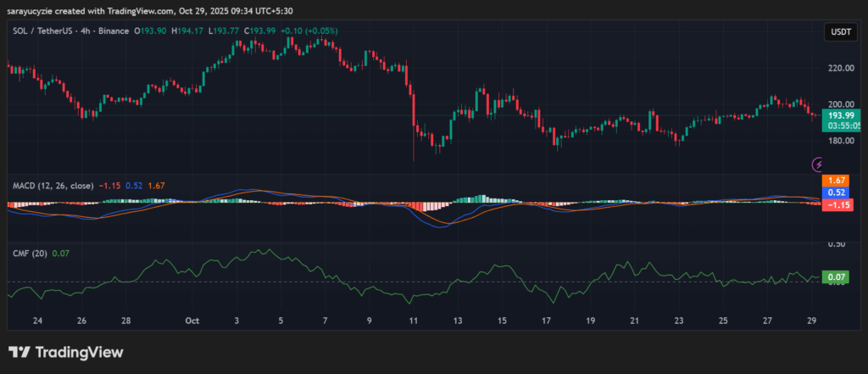Viewport: 868px width, 374px height.
Task: Click the blue 0.52 MACD value tag
Action: (836, 193)
